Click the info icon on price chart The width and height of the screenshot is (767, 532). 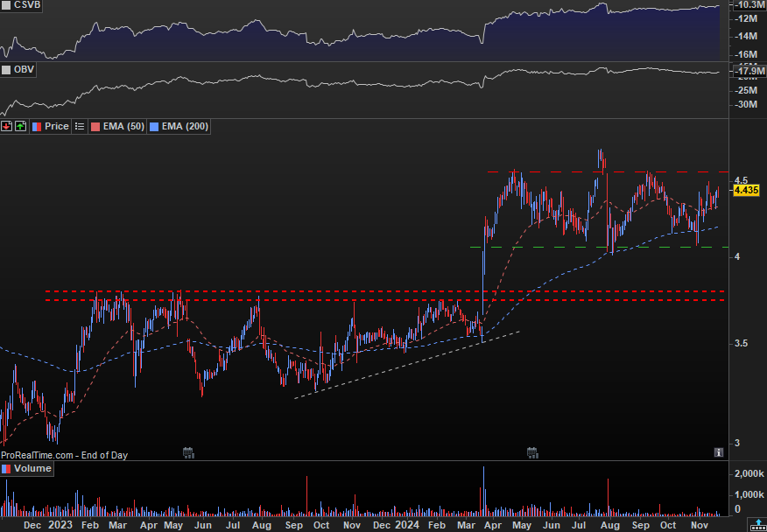tap(718, 452)
